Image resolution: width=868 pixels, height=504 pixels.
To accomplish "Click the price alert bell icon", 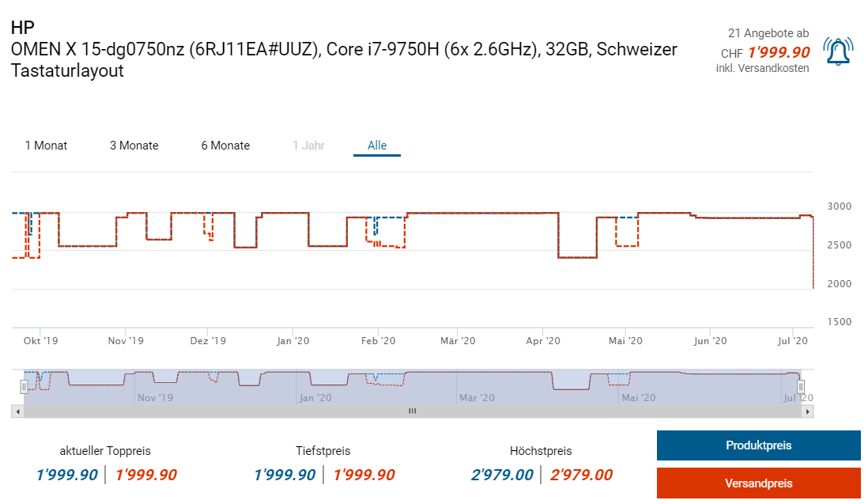I will click(838, 51).
